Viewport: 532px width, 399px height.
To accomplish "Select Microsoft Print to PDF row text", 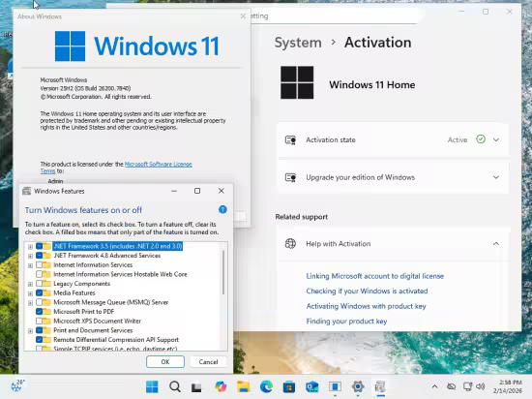I will click(84, 312).
